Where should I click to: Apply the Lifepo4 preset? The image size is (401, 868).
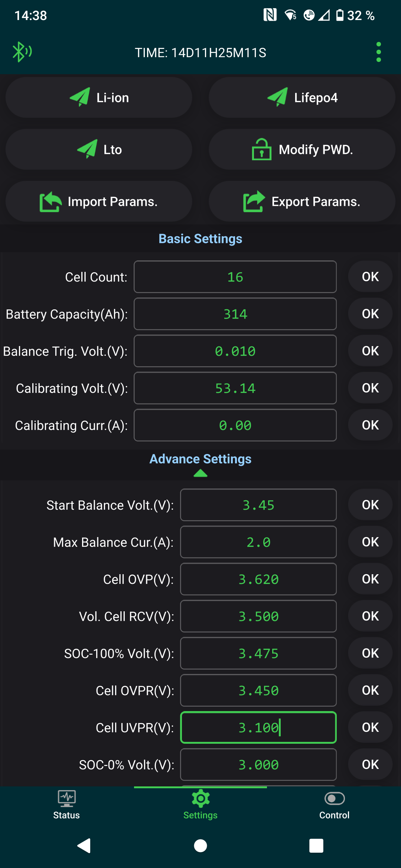(302, 98)
